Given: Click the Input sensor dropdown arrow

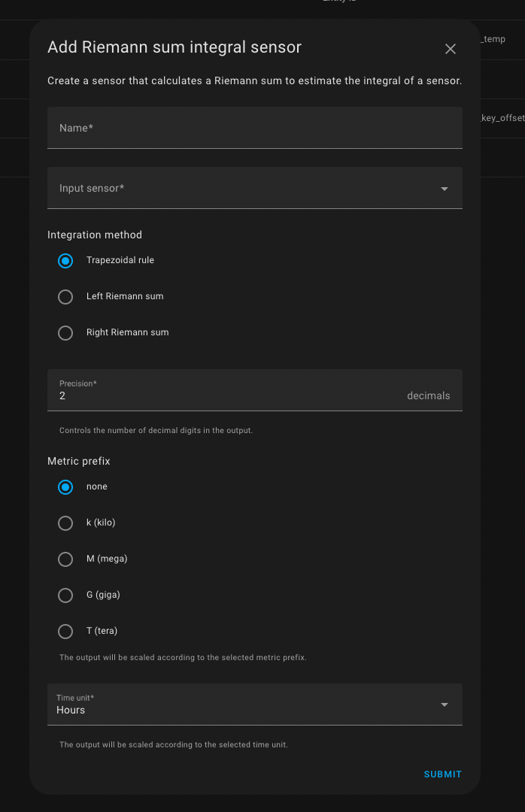Looking at the screenshot, I should tap(445, 188).
